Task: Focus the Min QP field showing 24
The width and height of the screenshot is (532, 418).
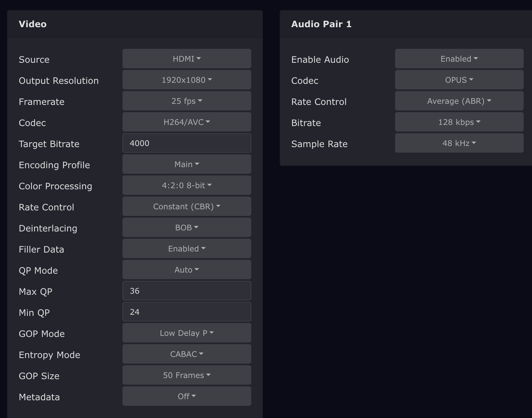Action: (187, 312)
